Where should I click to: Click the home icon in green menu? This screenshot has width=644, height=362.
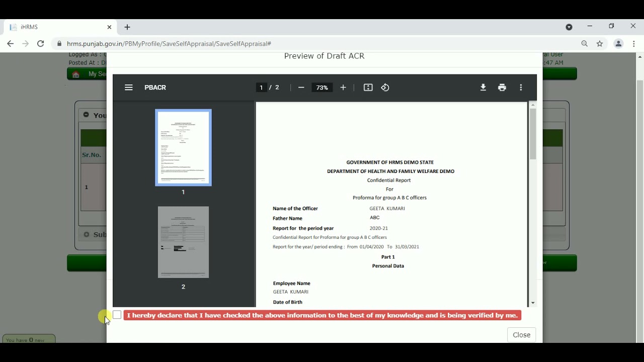pos(76,74)
